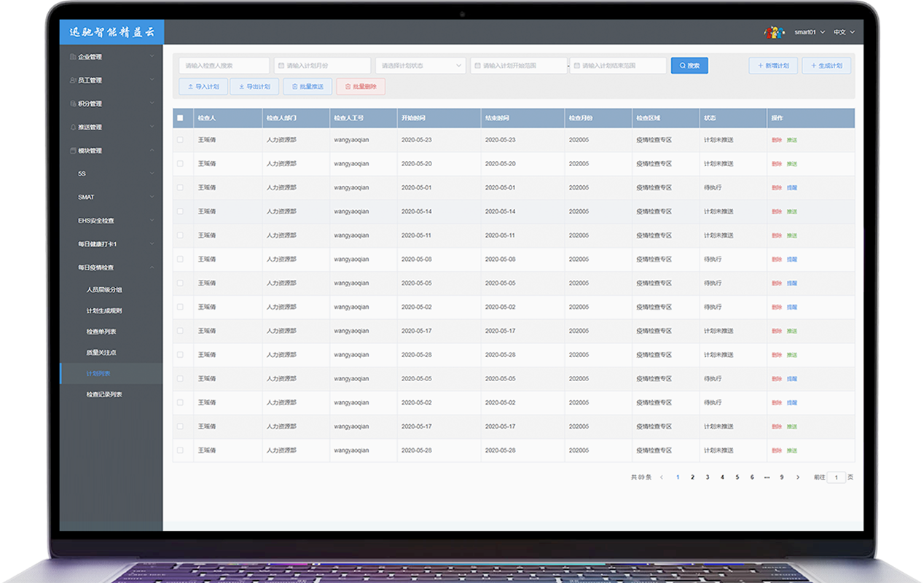Click the calendar icon in 计划月份 field
Viewport: 924px width, 583px height.
coord(281,66)
